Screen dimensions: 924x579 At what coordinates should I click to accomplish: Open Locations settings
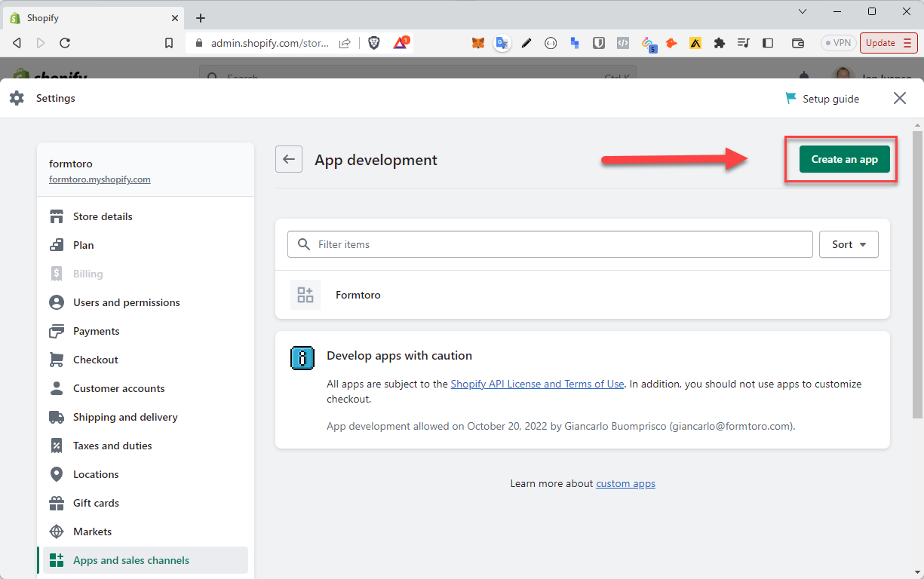coord(146,474)
